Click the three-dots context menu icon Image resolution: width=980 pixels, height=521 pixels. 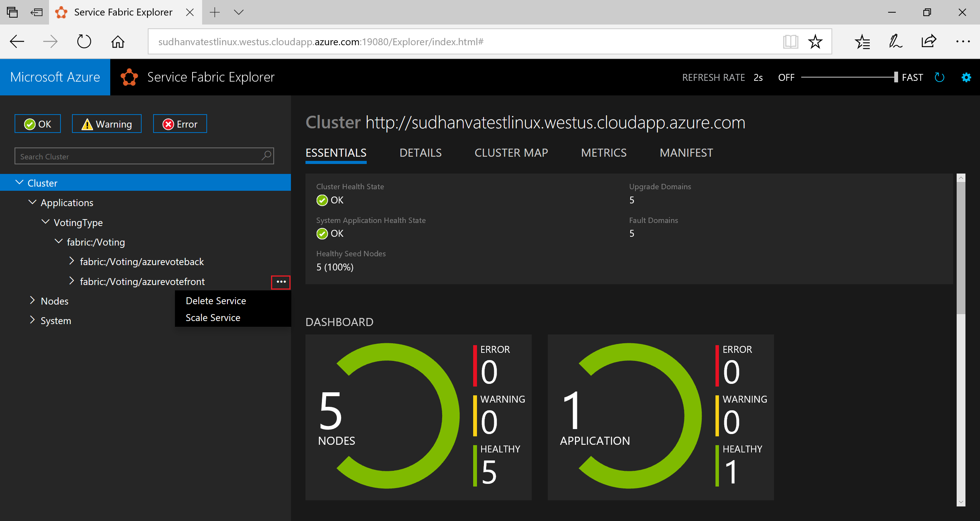point(281,281)
